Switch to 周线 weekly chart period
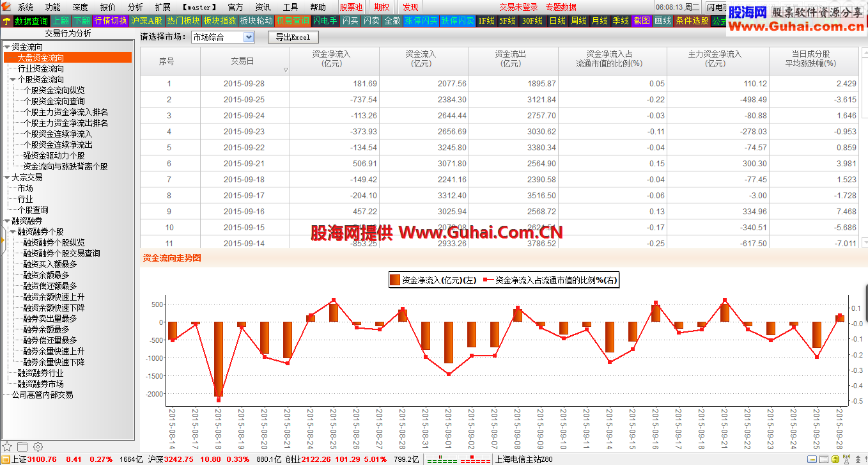The height and width of the screenshot is (465, 868). coord(578,20)
